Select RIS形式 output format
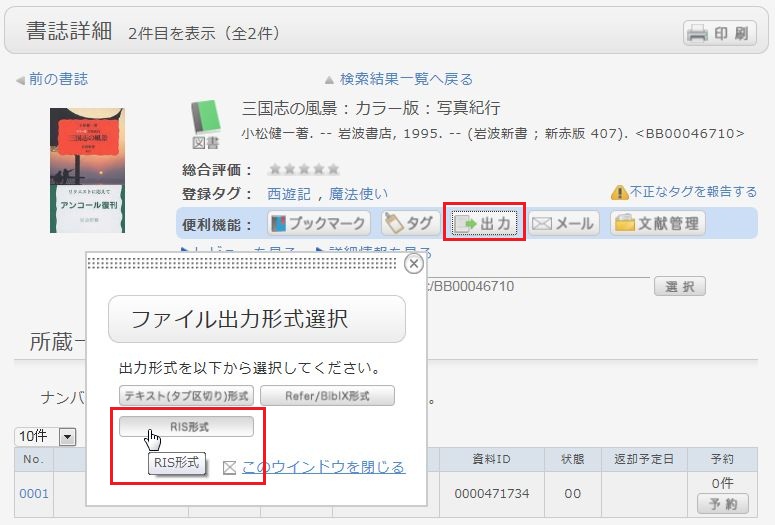The height and width of the screenshot is (525, 775). (186, 427)
